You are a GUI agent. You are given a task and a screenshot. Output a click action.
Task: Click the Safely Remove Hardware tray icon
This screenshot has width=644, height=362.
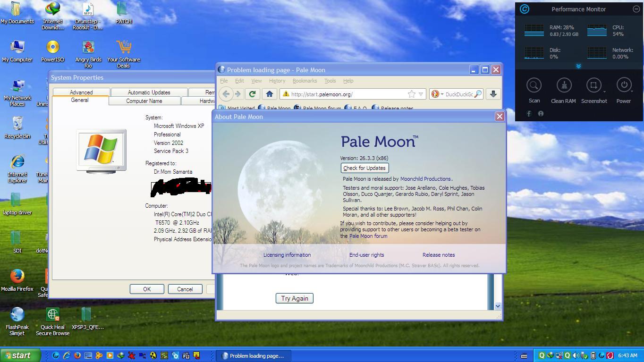[584, 355]
